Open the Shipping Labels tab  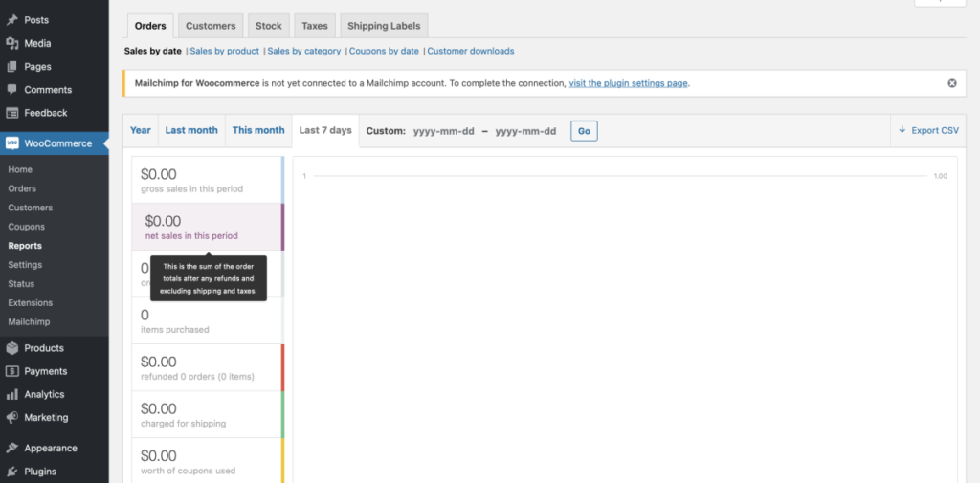[384, 26]
